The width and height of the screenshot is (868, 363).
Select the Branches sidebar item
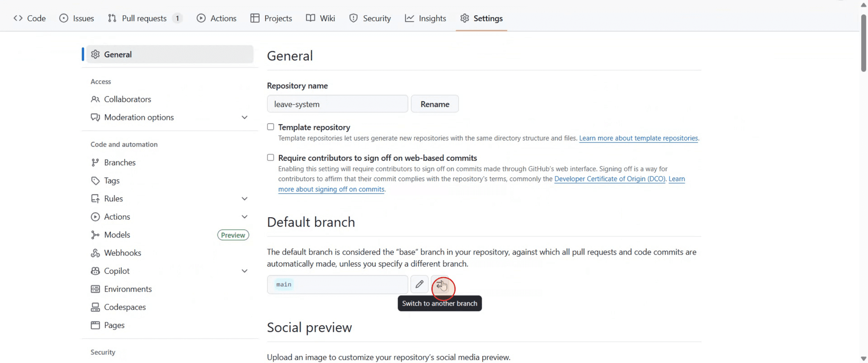[120, 162]
